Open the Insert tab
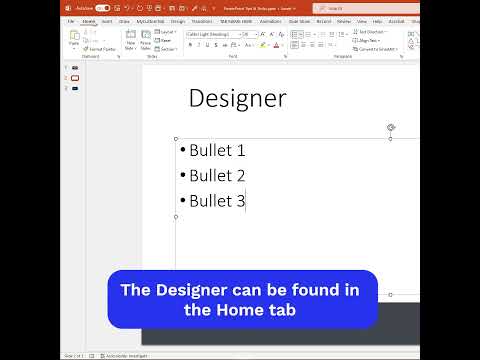Image resolution: width=480 pixels, height=360 pixels. (107, 21)
